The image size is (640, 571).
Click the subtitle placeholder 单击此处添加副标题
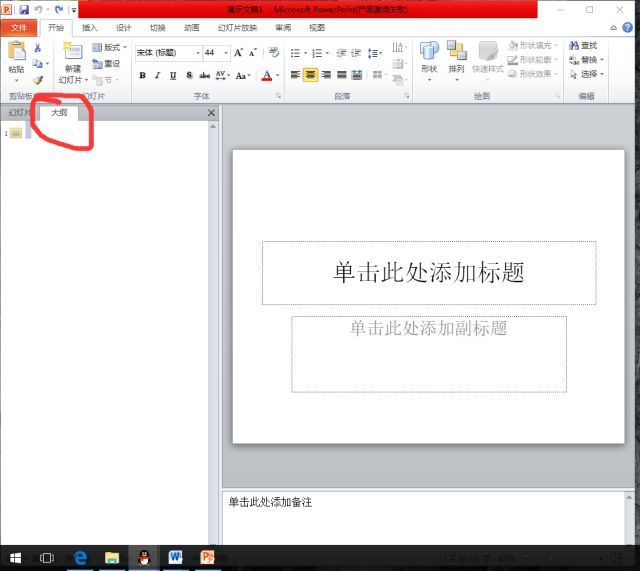[429, 354]
